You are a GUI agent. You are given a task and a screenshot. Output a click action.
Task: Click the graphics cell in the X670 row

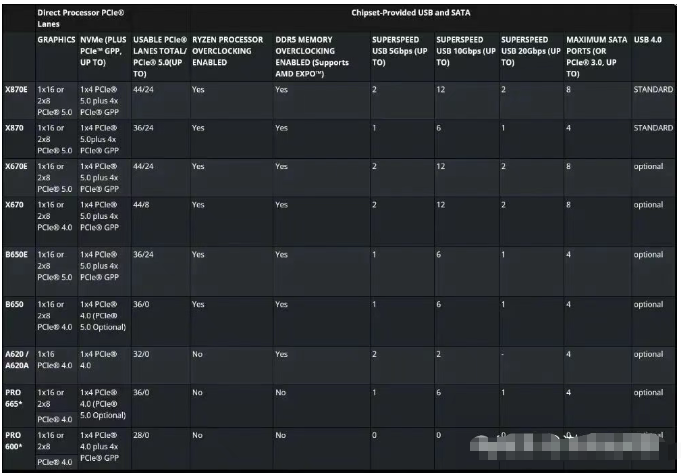pyautogui.click(x=55, y=216)
